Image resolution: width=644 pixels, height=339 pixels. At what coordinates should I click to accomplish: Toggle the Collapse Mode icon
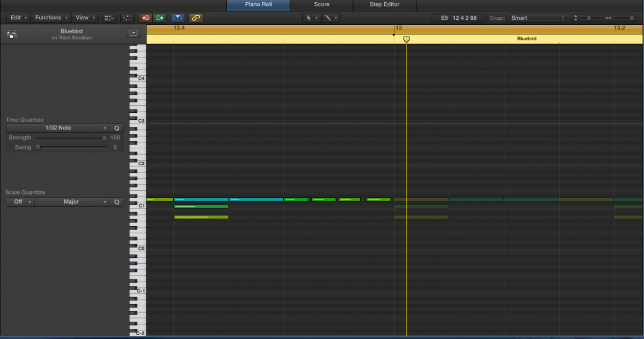pos(109,18)
